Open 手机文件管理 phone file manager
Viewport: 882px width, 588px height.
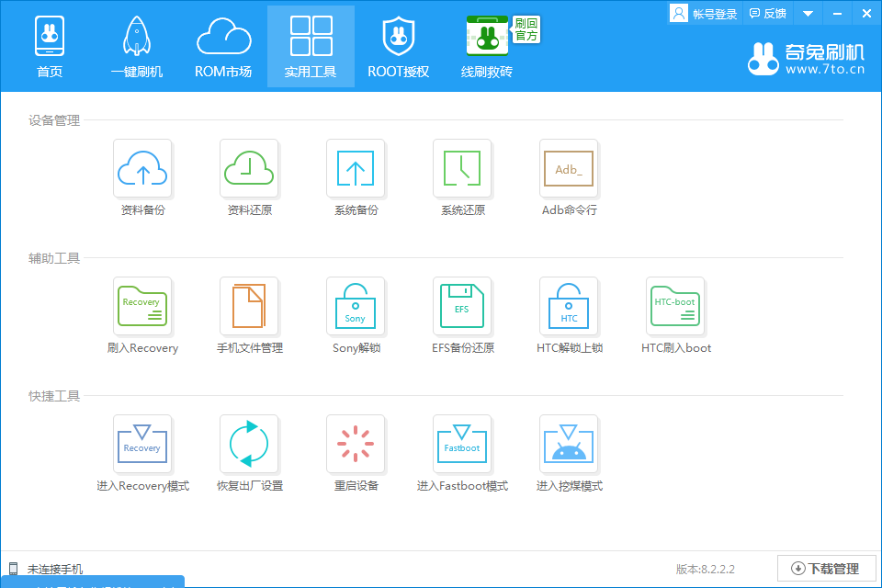[x=249, y=306]
